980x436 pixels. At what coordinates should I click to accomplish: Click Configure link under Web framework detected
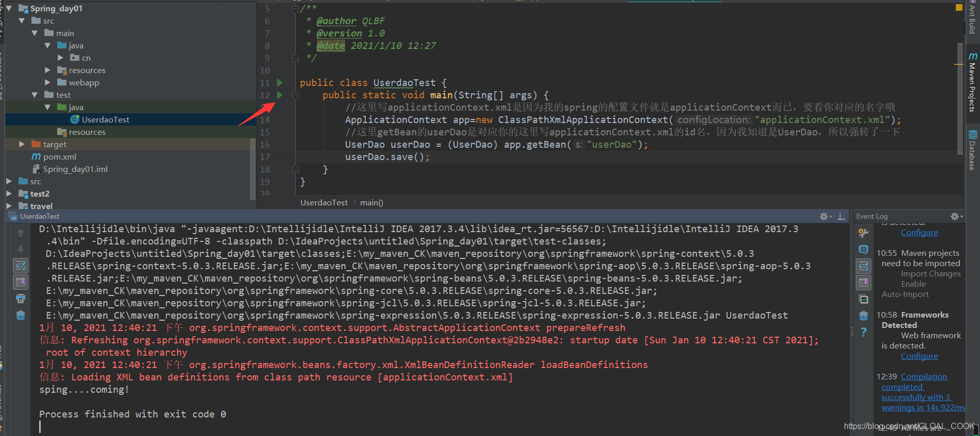[919, 356]
